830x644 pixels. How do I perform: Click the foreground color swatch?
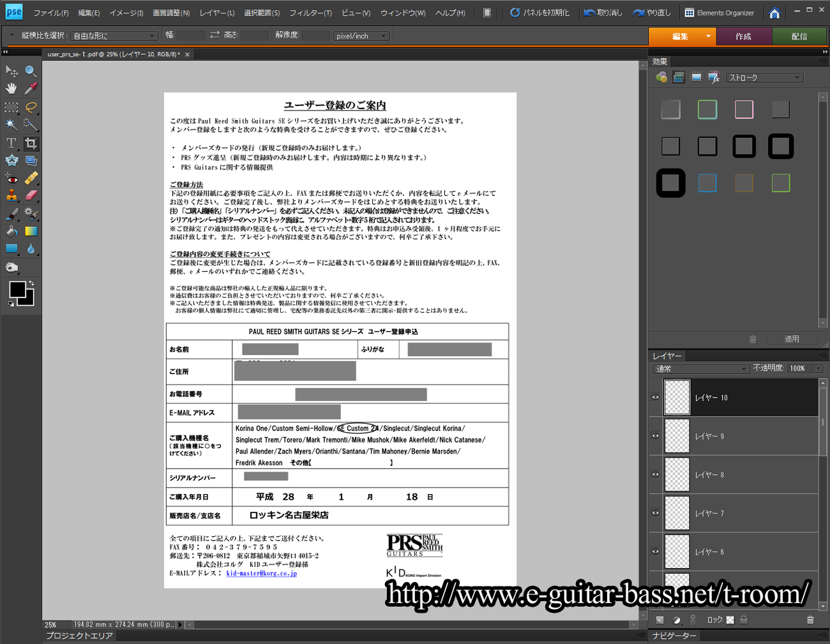pos(17,290)
